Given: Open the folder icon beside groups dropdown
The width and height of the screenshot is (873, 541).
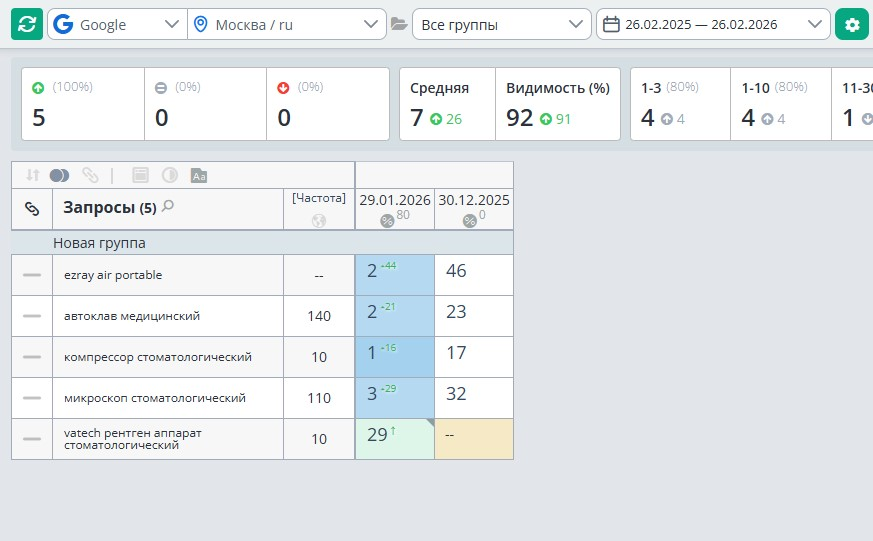Looking at the screenshot, I should (x=399, y=24).
